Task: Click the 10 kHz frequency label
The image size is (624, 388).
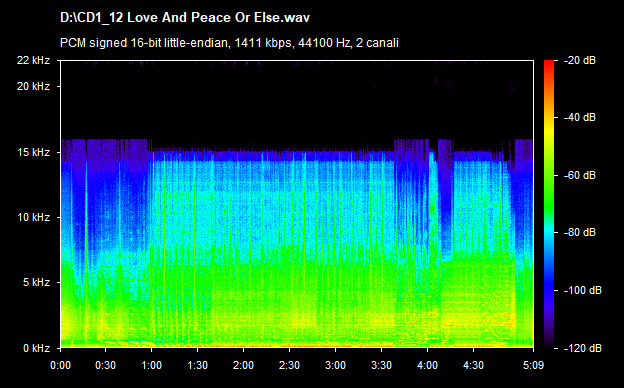Action: click(x=33, y=217)
